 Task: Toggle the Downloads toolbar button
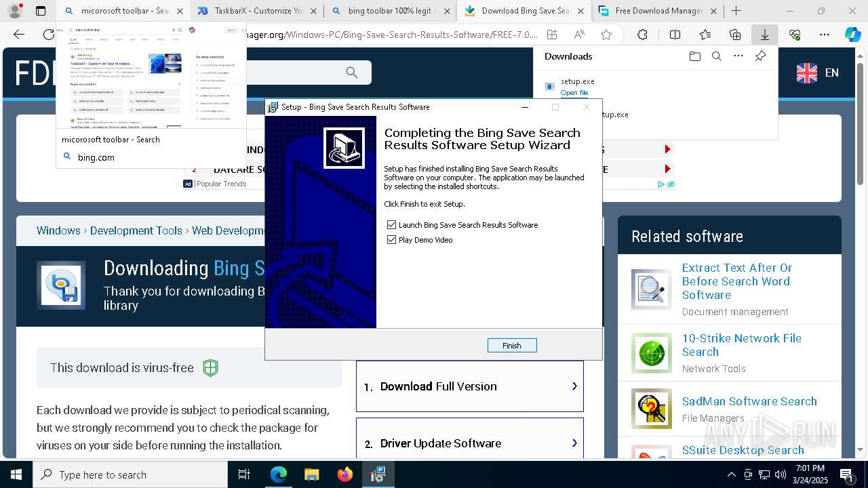(x=765, y=35)
